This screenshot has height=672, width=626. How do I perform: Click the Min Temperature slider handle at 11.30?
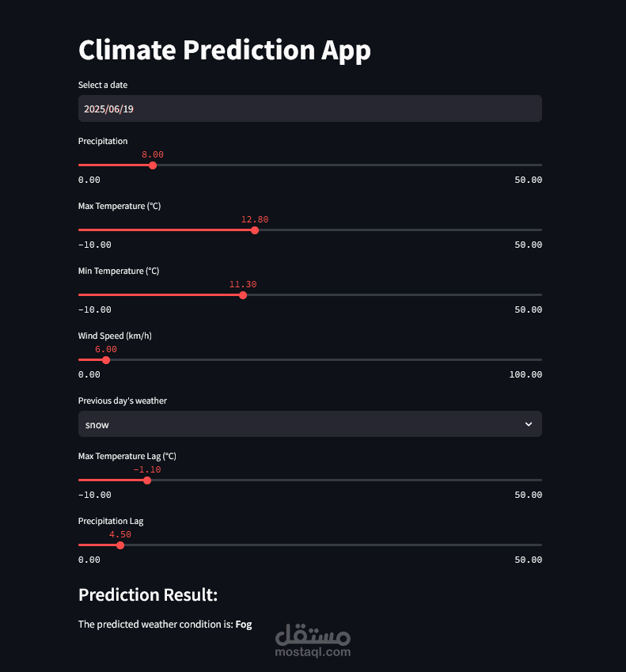tap(243, 295)
